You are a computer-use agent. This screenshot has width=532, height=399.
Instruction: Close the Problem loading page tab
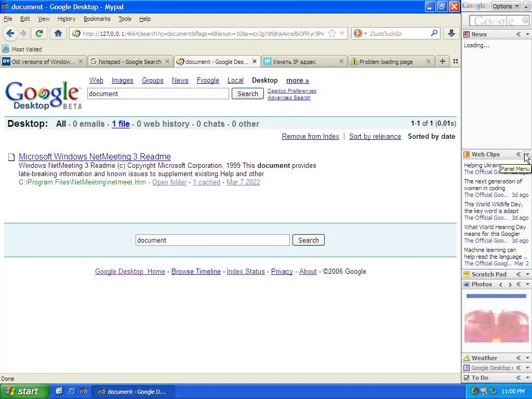(x=429, y=61)
